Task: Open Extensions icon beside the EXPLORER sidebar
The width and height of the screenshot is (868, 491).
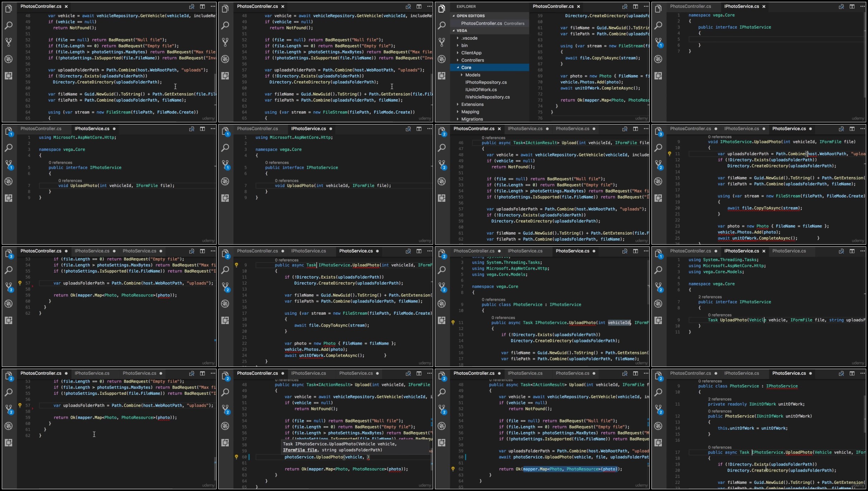Action: click(x=442, y=76)
